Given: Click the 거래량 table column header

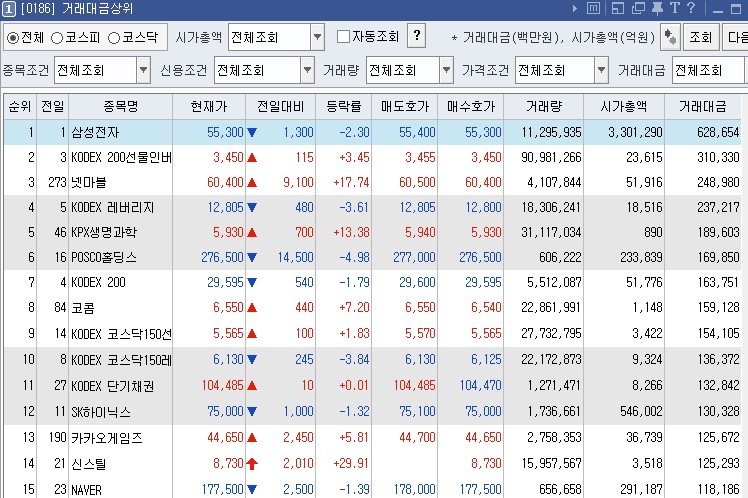Looking at the screenshot, I should point(544,106).
